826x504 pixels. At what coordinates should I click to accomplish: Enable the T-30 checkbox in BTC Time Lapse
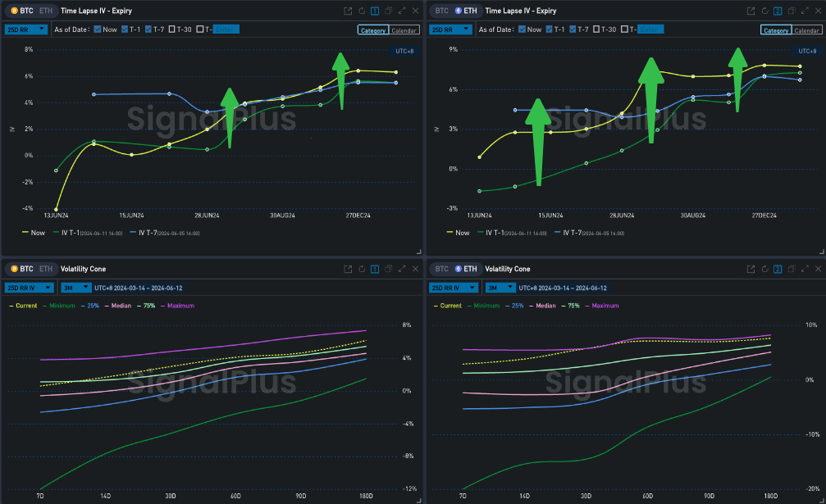coord(173,30)
